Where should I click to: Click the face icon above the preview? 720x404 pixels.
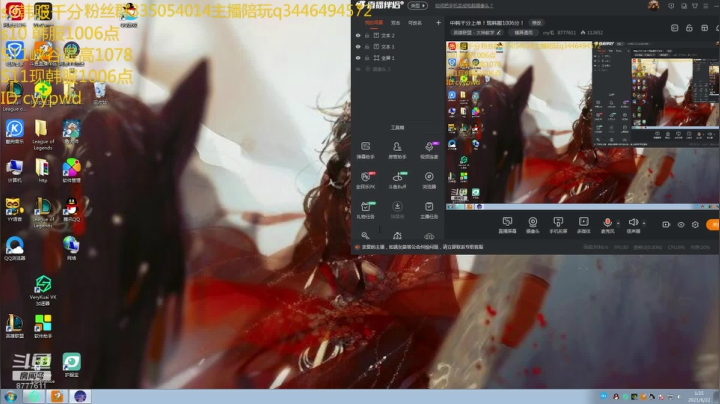coord(675,28)
